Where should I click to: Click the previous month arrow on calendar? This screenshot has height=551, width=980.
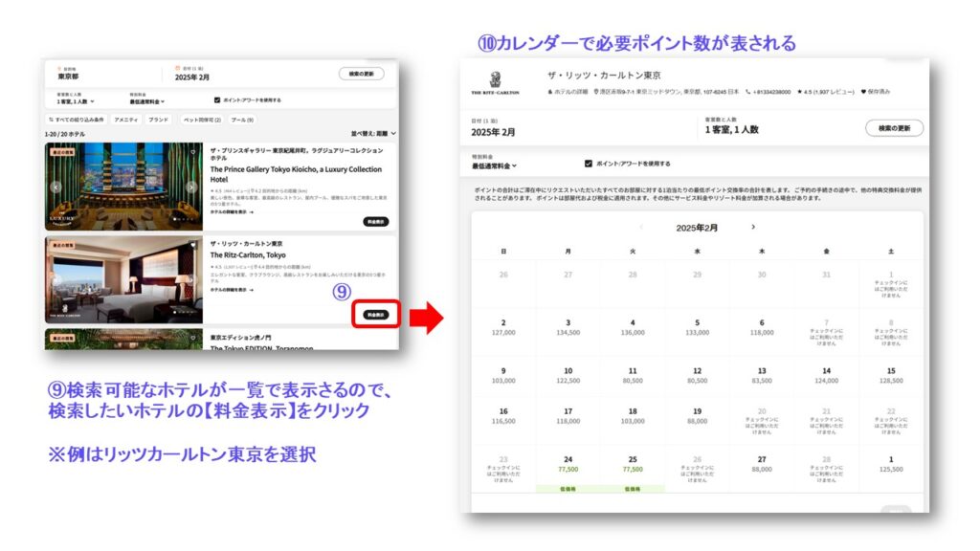[x=641, y=227]
